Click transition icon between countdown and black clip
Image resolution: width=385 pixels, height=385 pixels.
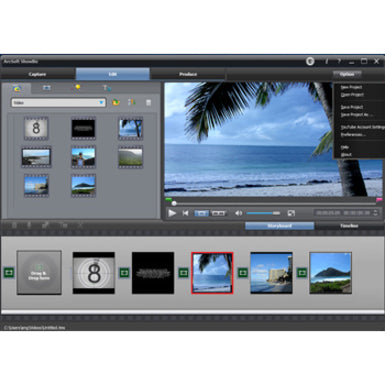point(124,273)
